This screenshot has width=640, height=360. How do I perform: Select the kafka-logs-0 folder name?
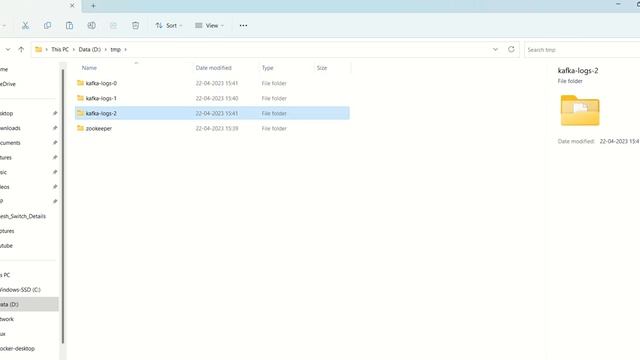101,83
